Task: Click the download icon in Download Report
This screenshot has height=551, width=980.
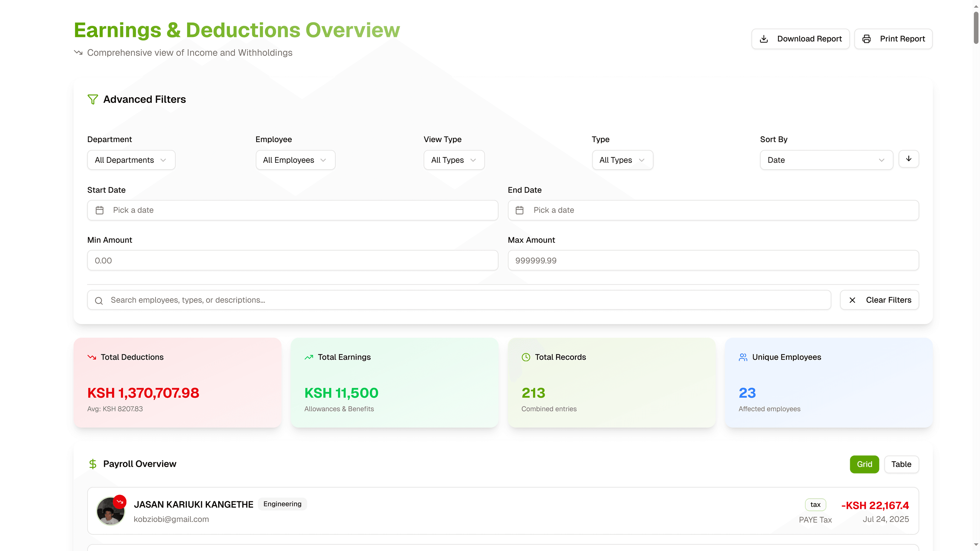Action: [x=764, y=39]
